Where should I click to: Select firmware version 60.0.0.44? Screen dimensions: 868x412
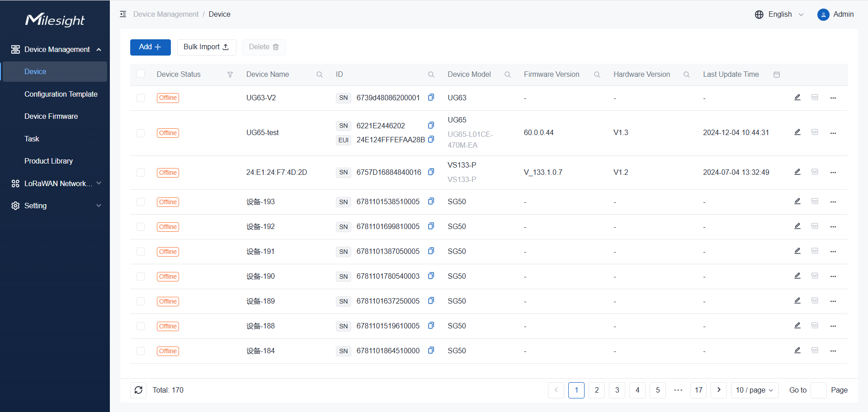pos(538,133)
